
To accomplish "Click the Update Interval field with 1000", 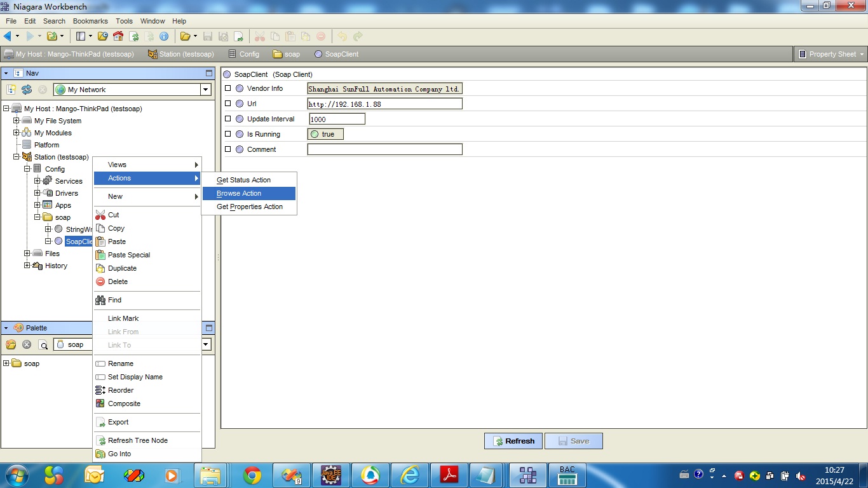I will tap(337, 119).
